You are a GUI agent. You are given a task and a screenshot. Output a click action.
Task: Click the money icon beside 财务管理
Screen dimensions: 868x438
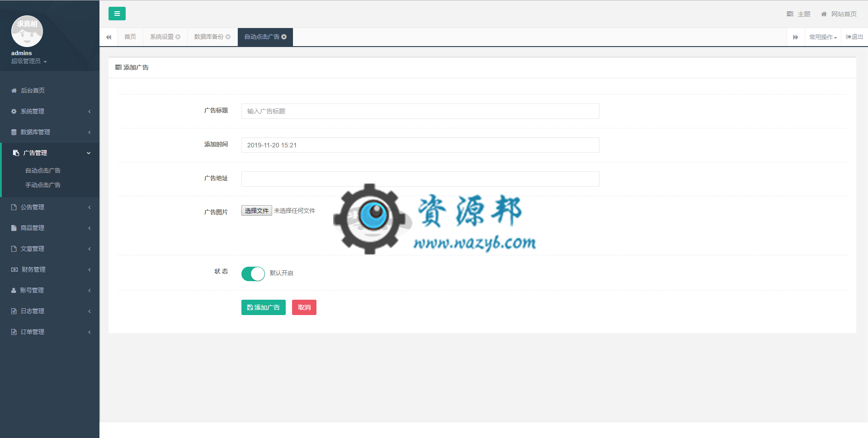[x=14, y=269]
